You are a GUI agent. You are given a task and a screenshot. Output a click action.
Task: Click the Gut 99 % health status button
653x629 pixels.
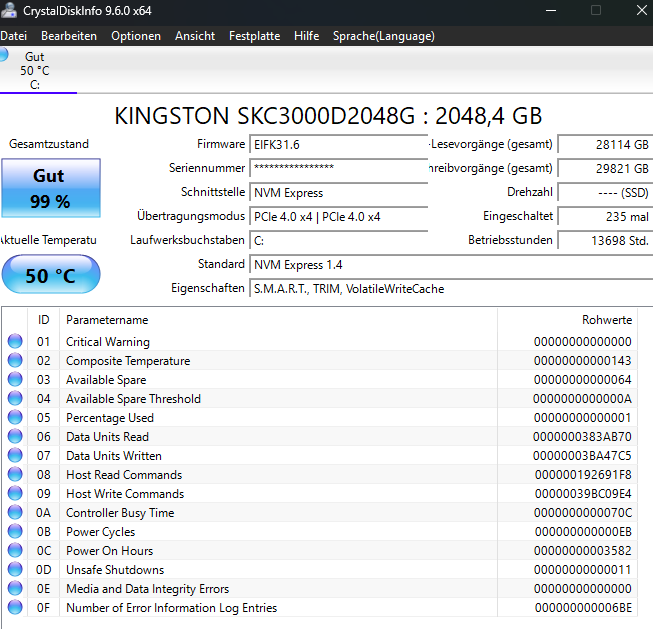pos(51,188)
